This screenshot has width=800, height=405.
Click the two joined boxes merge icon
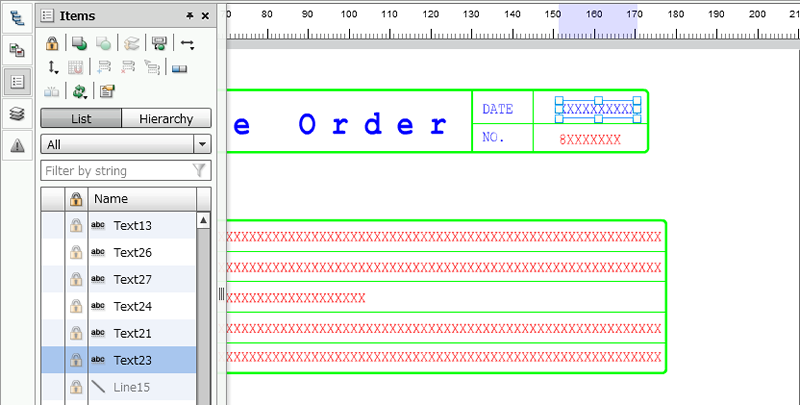52,92
